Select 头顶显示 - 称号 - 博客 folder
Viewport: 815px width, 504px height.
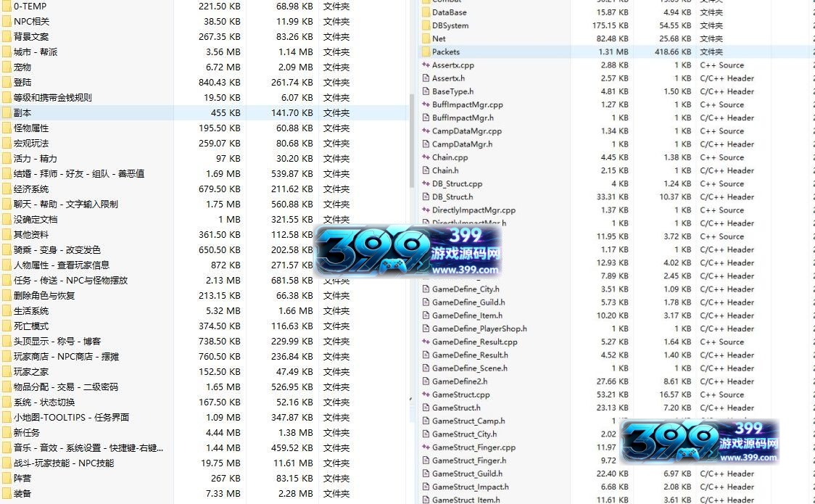pyautogui.click(x=57, y=342)
